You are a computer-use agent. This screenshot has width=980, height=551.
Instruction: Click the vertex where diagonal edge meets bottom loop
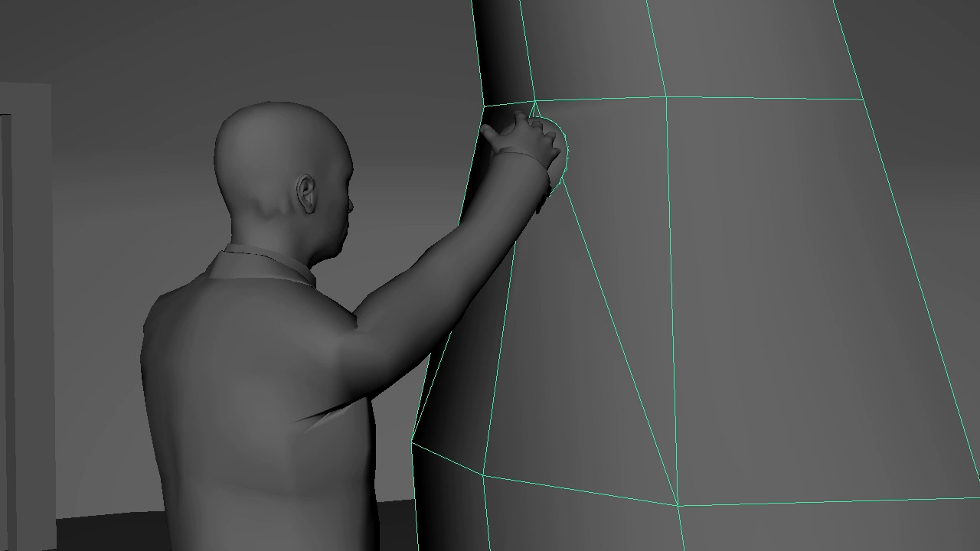678,505
